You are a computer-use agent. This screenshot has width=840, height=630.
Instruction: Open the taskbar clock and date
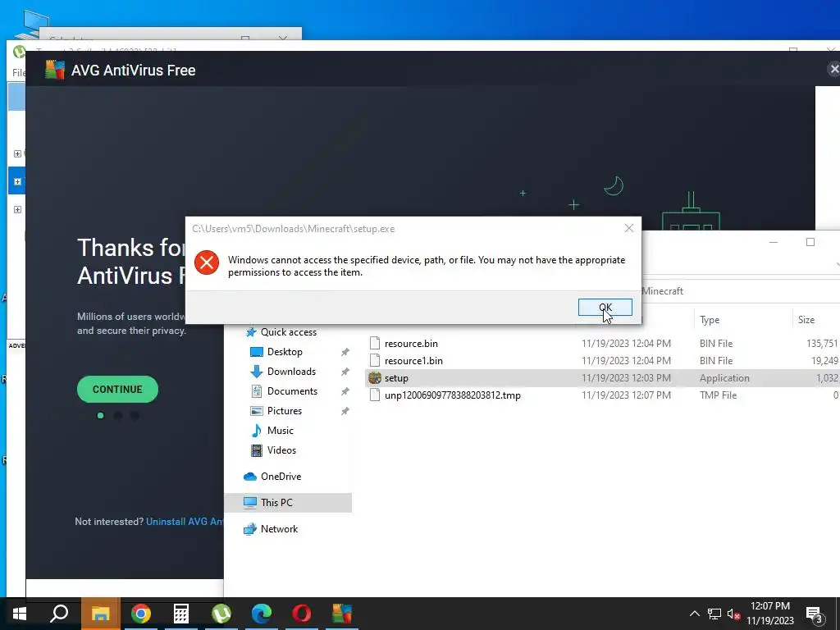click(769, 614)
